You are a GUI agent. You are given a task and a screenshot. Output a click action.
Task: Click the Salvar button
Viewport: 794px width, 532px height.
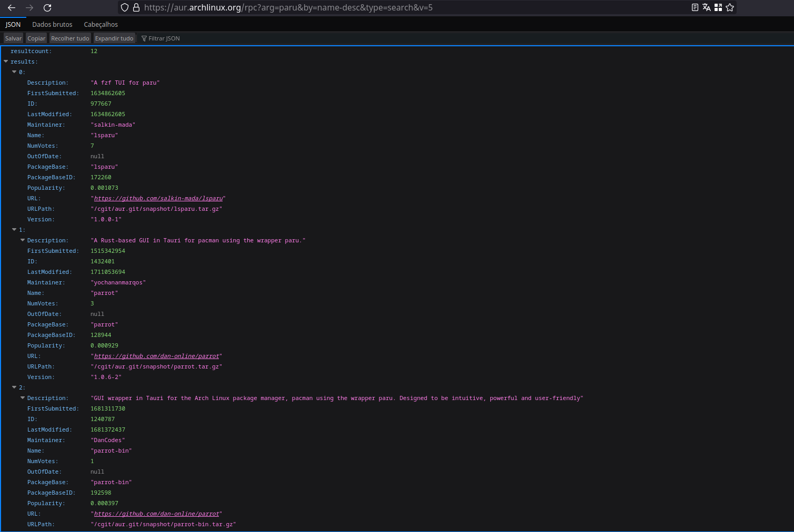[14, 38]
